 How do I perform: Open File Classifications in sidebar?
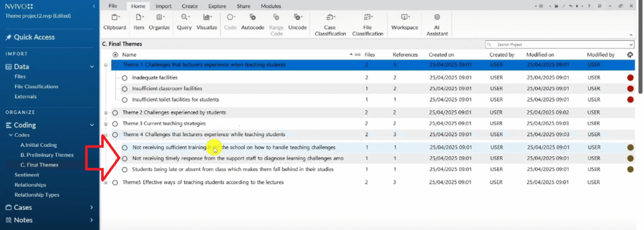pyautogui.click(x=36, y=86)
